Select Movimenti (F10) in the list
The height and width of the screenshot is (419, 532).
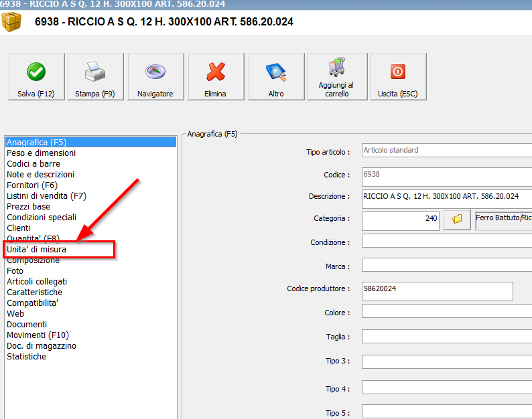tap(91, 335)
